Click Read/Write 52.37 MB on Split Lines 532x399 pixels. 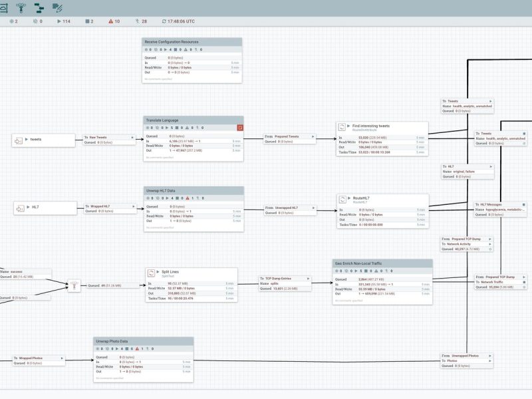[181, 289]
